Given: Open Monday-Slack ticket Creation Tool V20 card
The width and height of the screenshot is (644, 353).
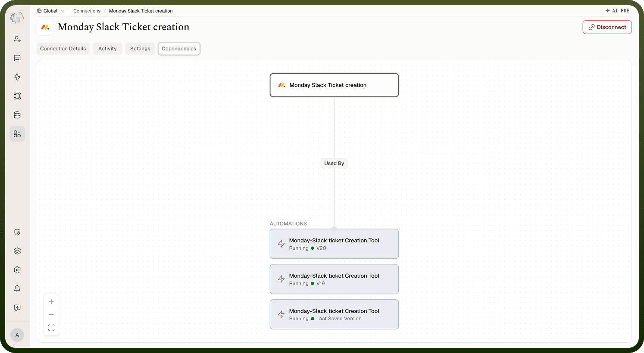Looking at the screenshot, I should pos(334,244).
